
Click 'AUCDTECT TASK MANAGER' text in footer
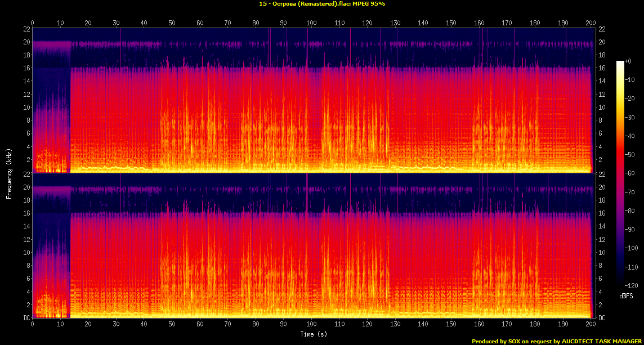tap(600, 341)
